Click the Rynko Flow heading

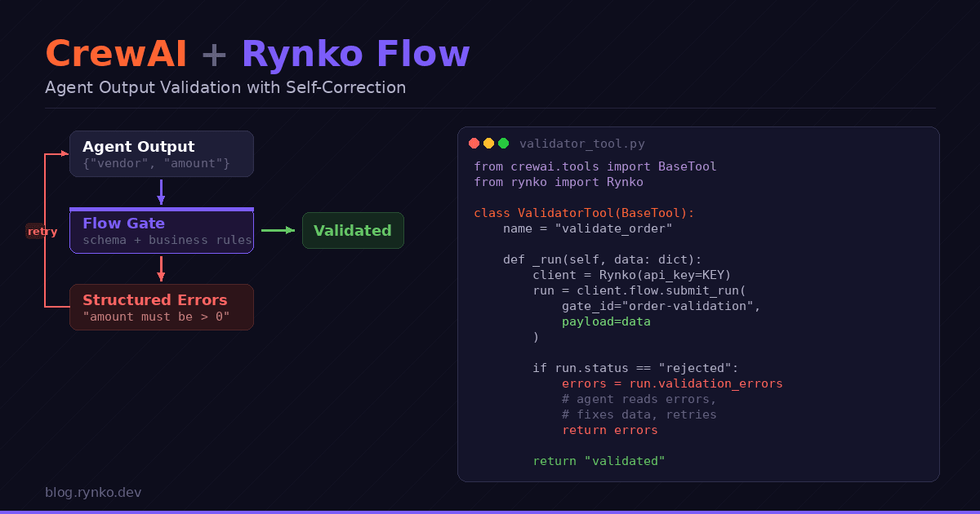pyautogui.click(x=355, y=53)
